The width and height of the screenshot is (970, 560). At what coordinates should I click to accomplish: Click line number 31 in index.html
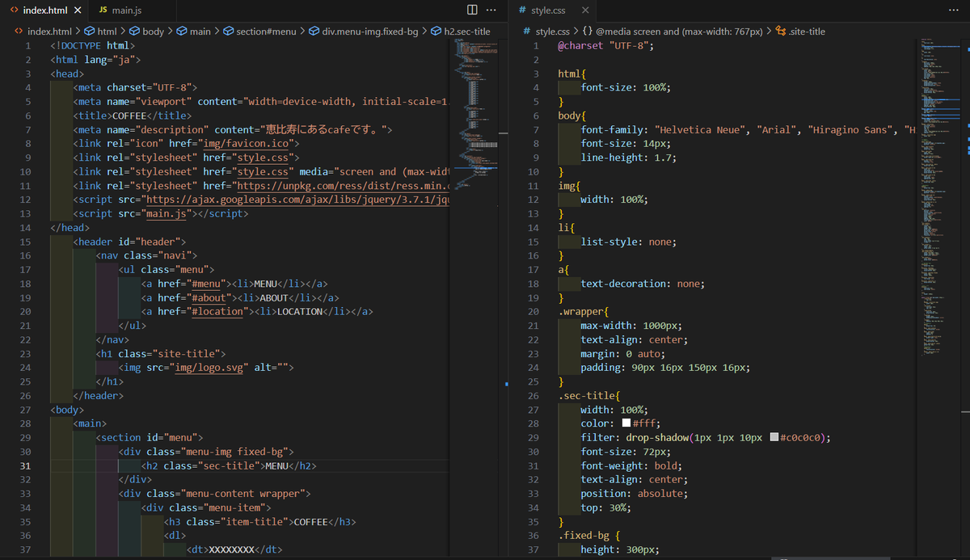pos(25,466)
